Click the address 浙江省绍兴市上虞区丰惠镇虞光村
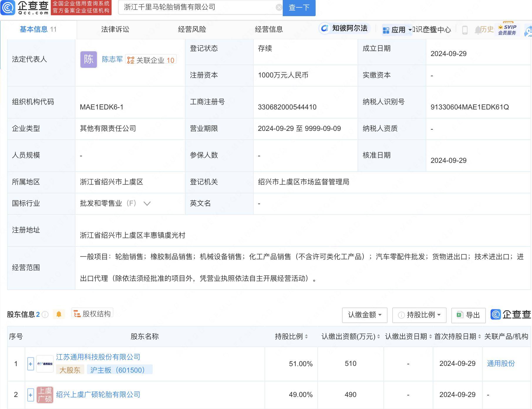 [x=133, y=235]
